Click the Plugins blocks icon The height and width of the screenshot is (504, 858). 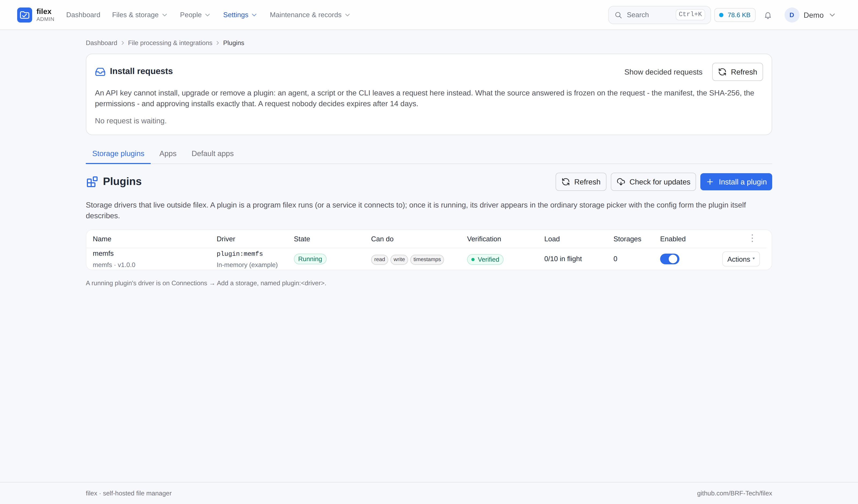(92, 182)
